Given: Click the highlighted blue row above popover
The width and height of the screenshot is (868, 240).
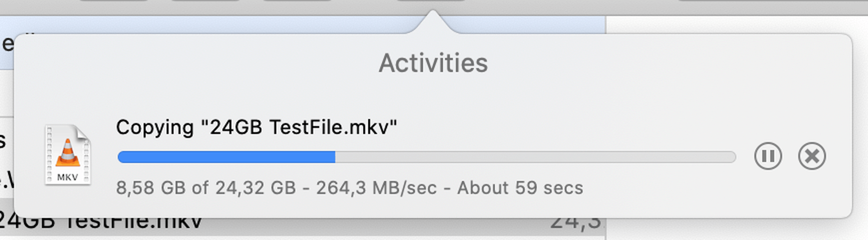Looking at the screenshot, I should [x=236, y=24].
